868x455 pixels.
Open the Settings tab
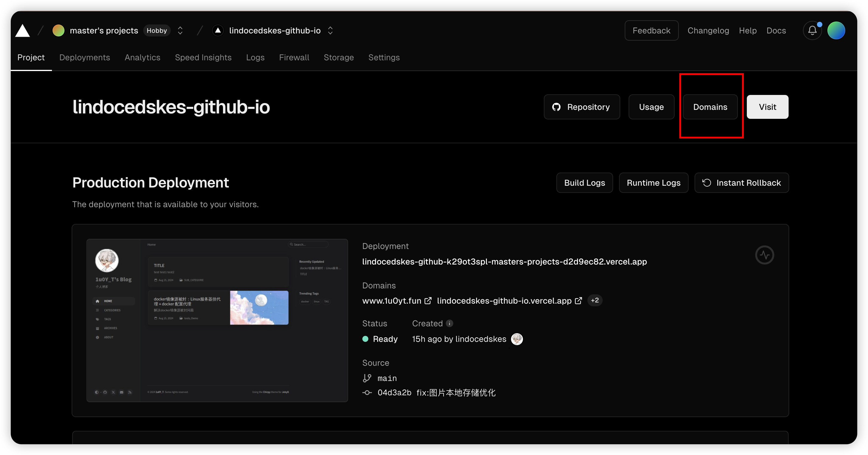384,58
